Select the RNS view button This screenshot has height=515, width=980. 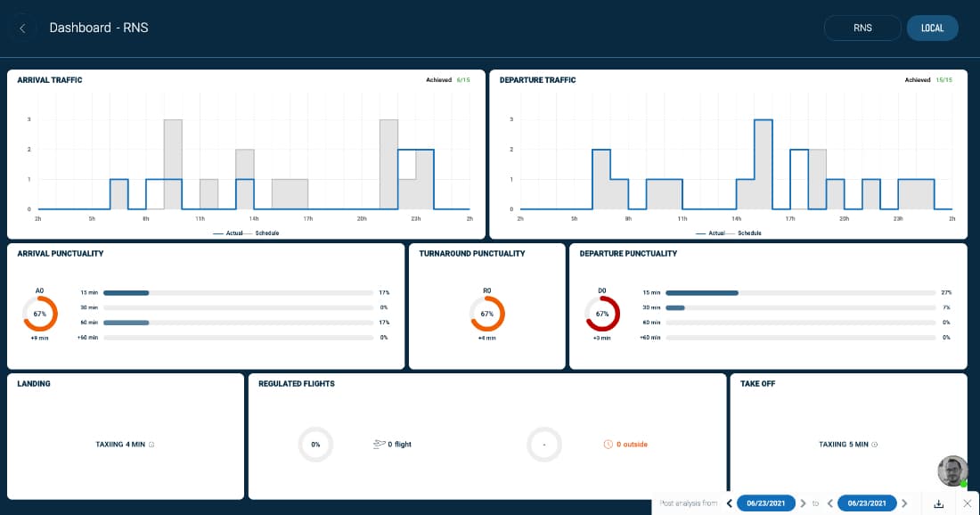(862, 29)
